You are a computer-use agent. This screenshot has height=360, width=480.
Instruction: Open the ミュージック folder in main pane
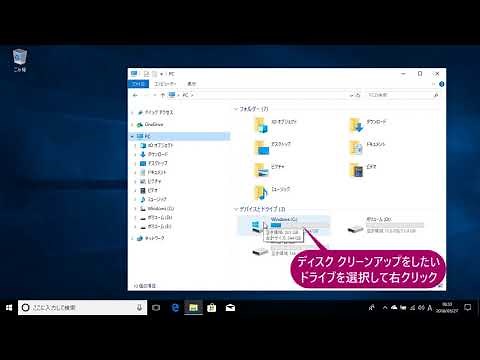(x=272, y=192)
